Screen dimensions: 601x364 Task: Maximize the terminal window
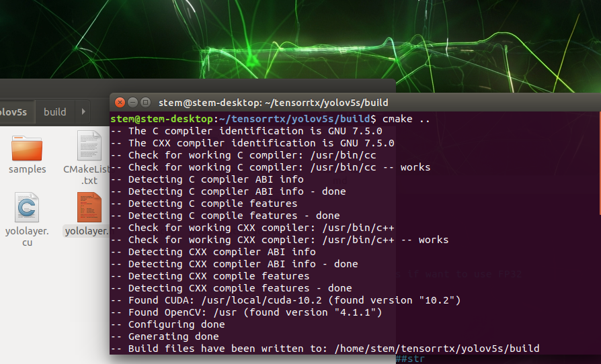click(x=145, y=103)
